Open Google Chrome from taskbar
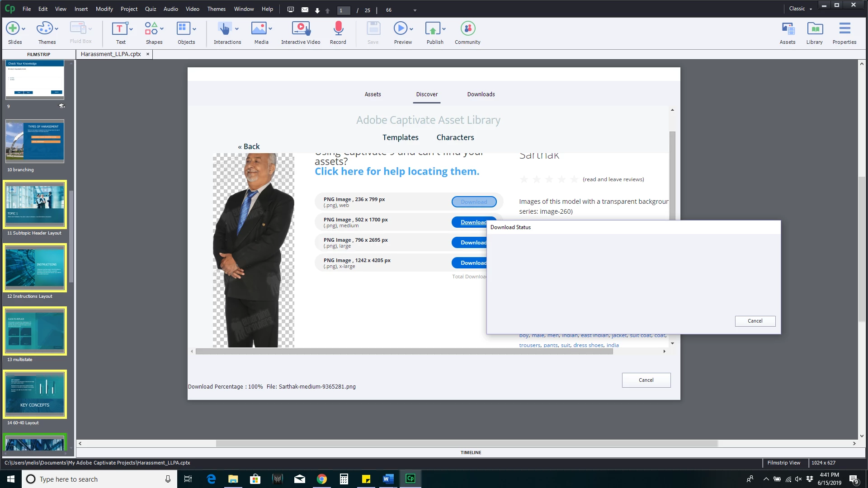Screen dimensions: 868x488 [321, 479]
